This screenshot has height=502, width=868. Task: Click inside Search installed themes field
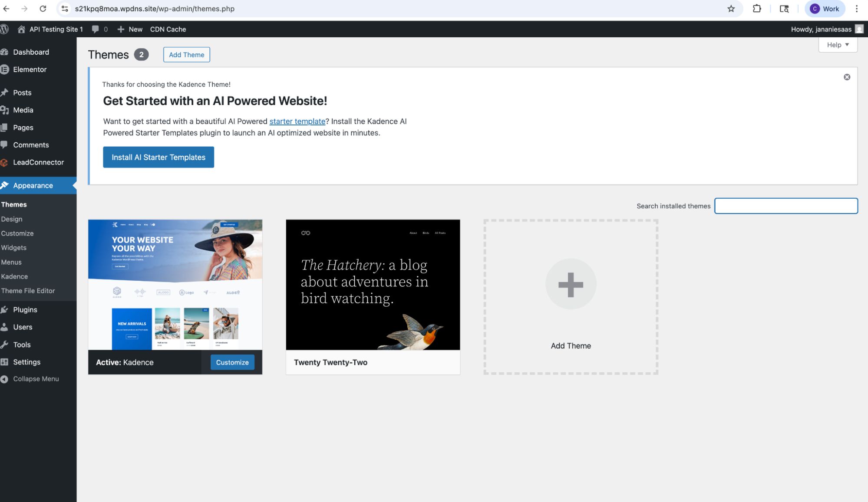tap(786, 206)
